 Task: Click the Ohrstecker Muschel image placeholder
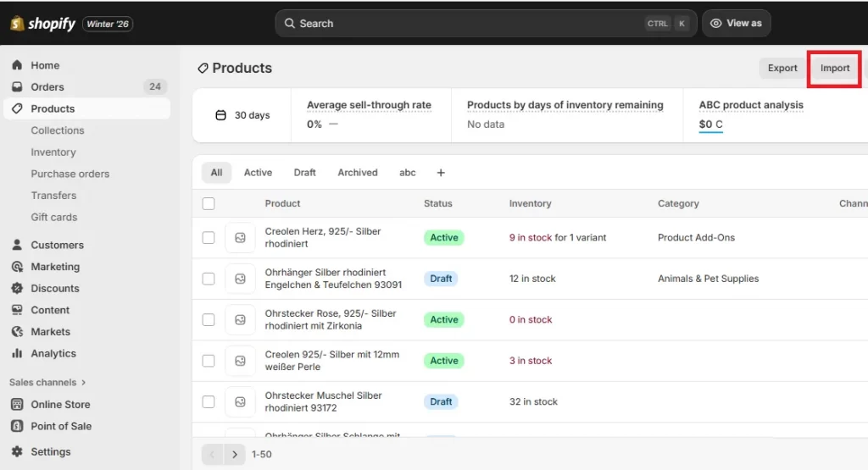[240, 402]
